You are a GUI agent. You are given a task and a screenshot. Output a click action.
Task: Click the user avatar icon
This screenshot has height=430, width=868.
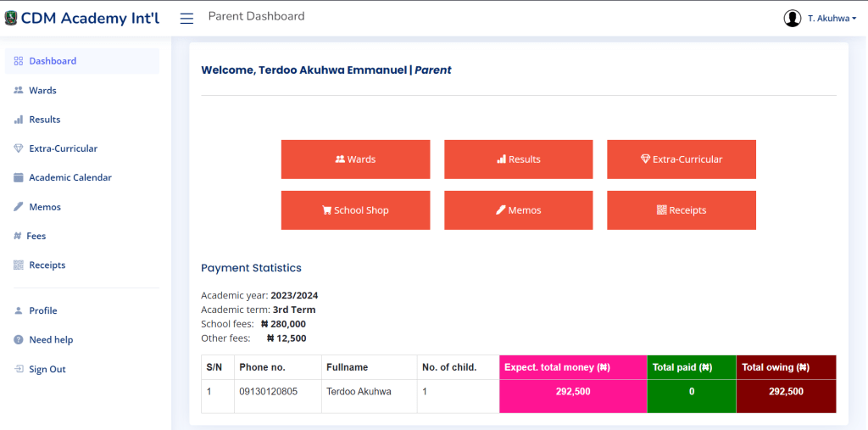coord(793,18)
